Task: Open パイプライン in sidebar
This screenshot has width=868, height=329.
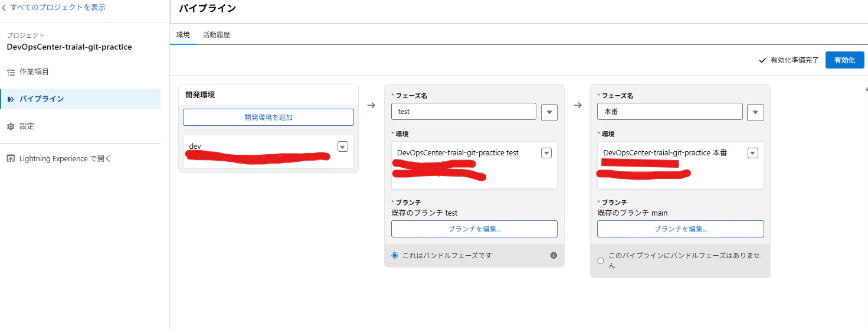Action: 80,99
